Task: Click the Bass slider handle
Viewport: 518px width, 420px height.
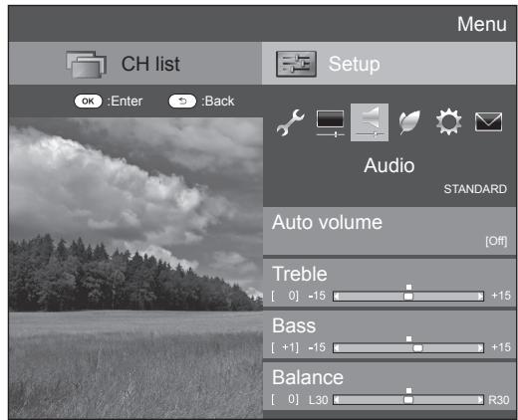Action: tap(417, 347)
